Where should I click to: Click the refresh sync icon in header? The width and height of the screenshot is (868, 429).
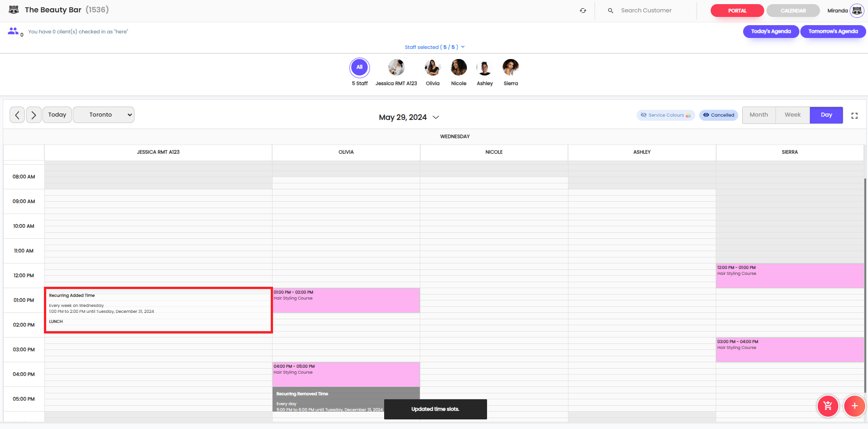point(583,11)
